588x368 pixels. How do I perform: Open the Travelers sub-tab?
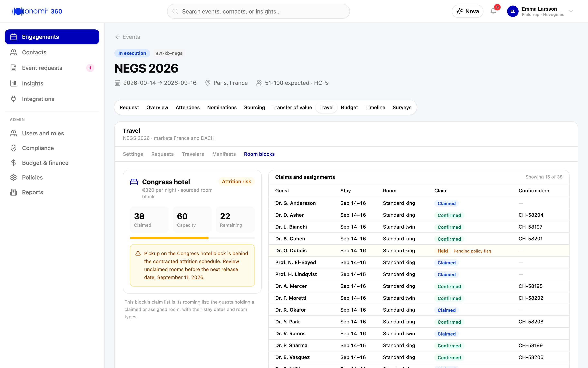[193, 154]
